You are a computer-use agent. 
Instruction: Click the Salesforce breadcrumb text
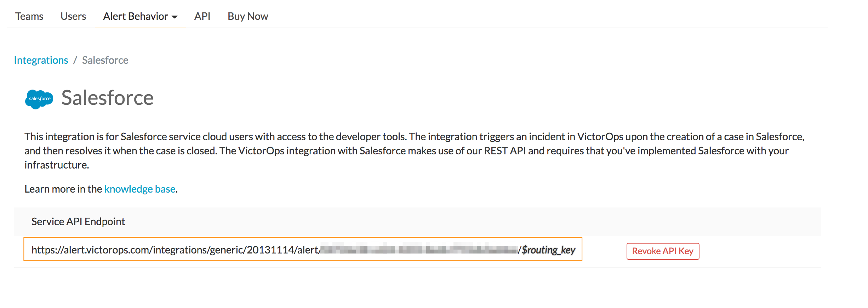[x=105, y=60]
